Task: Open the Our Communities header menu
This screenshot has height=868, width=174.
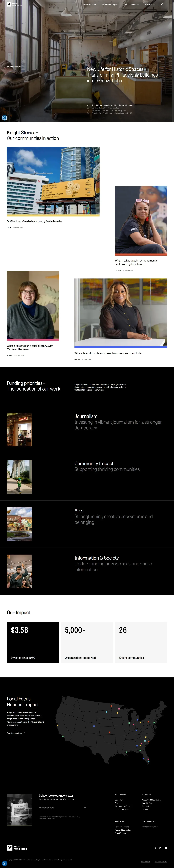Action: [131, 4]
